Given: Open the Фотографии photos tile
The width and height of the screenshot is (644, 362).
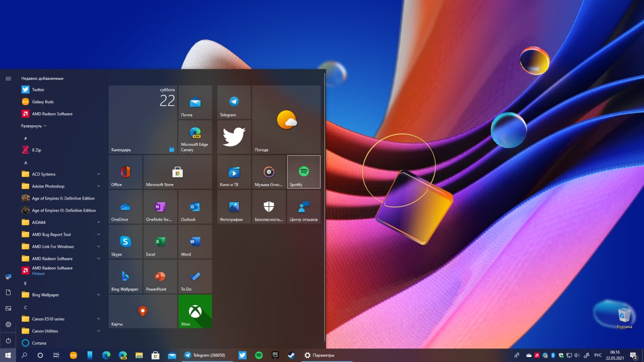Looking at the screenshot, I should point(234,207).
